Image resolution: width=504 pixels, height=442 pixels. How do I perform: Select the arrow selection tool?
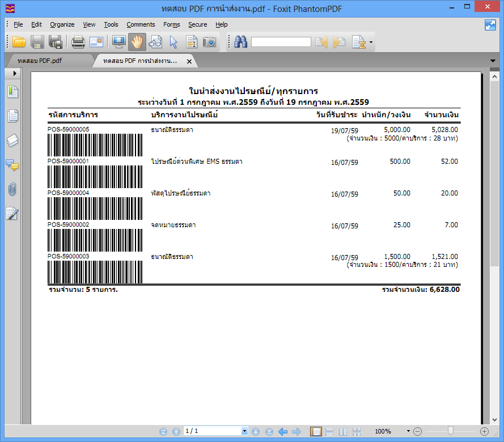[x=173, y=42]
